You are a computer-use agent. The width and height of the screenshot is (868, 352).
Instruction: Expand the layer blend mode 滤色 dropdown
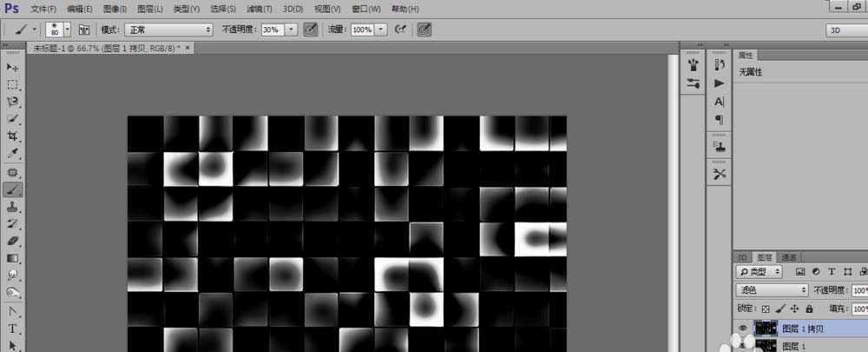[772, 289]
